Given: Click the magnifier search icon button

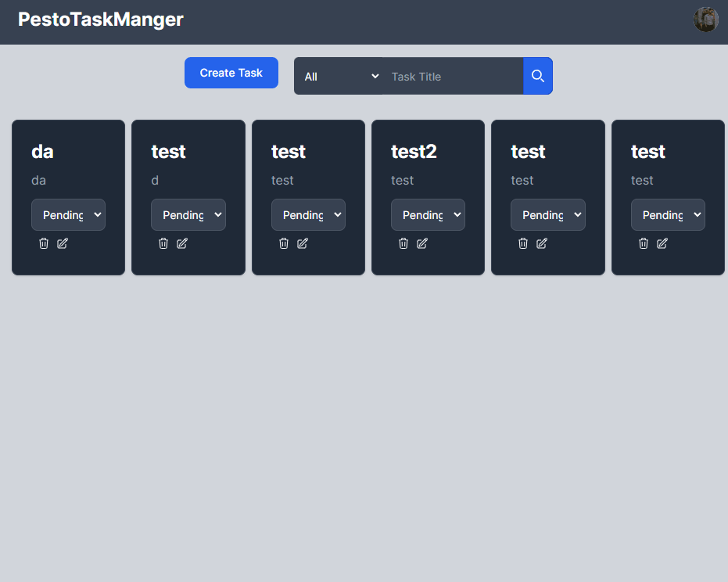Looking at the screenshot, I should [x=538, y=76].
